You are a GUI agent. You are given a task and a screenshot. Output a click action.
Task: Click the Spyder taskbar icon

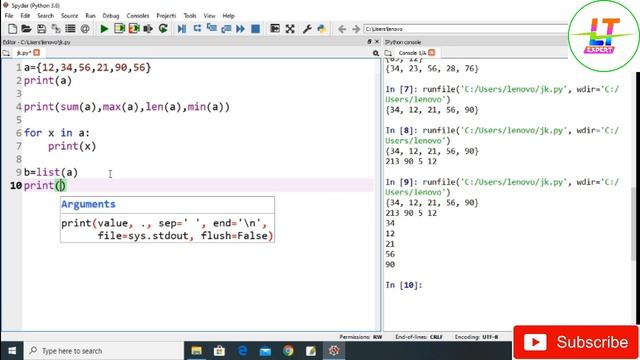(334, 351)
